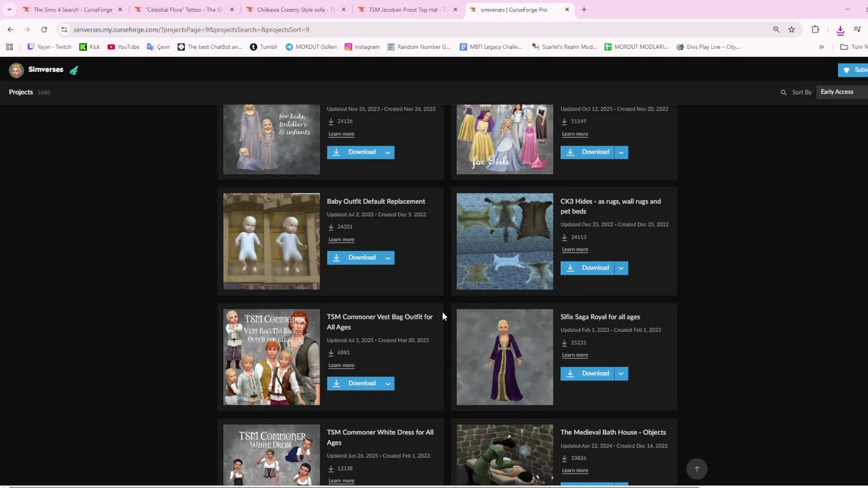This screenshot has height=488, width=868.
Task: Expand download options for CK3 Hides
Action: [621, 268]
